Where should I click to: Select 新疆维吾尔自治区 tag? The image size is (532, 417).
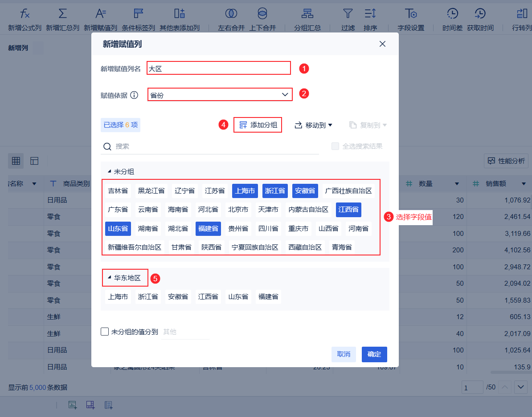pyautogui.click(x=135, y=247)
